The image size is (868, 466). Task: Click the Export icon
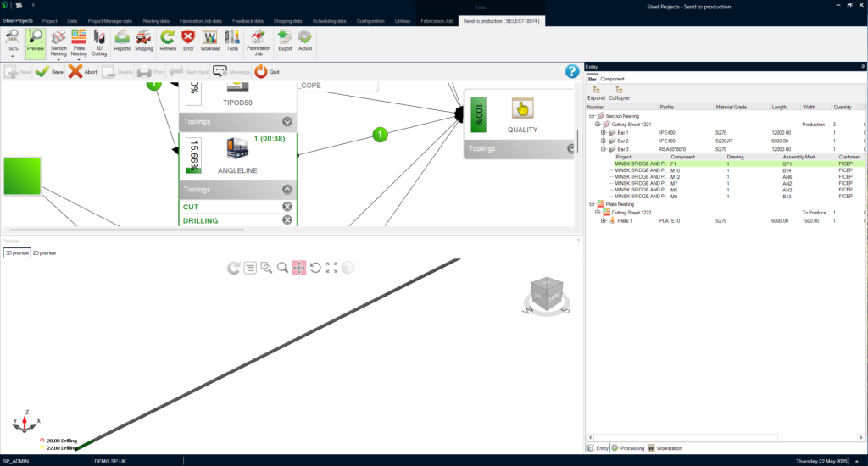285,40
